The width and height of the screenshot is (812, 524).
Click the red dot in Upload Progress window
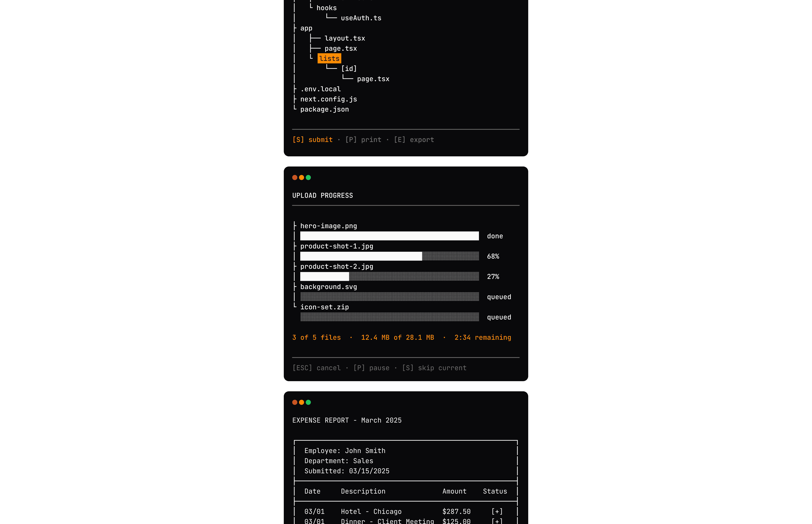click(295, 177)
